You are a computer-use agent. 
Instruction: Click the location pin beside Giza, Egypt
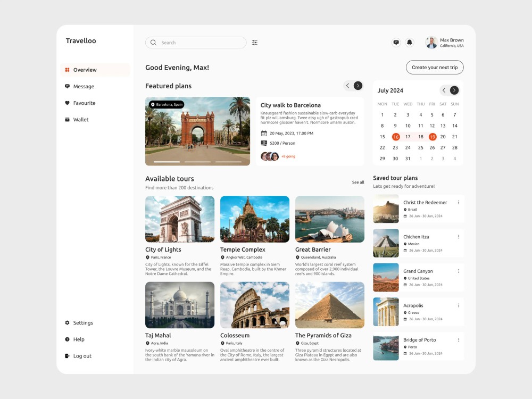[297, 343]
